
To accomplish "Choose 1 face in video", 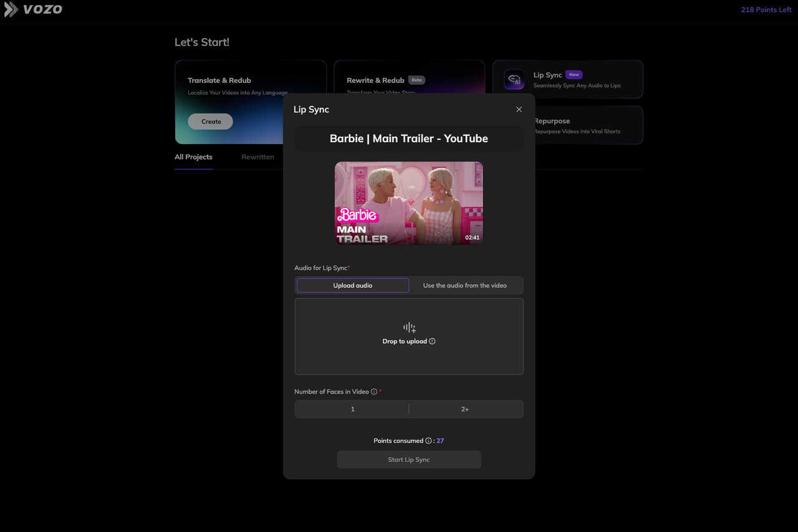I will pos(352,409).
